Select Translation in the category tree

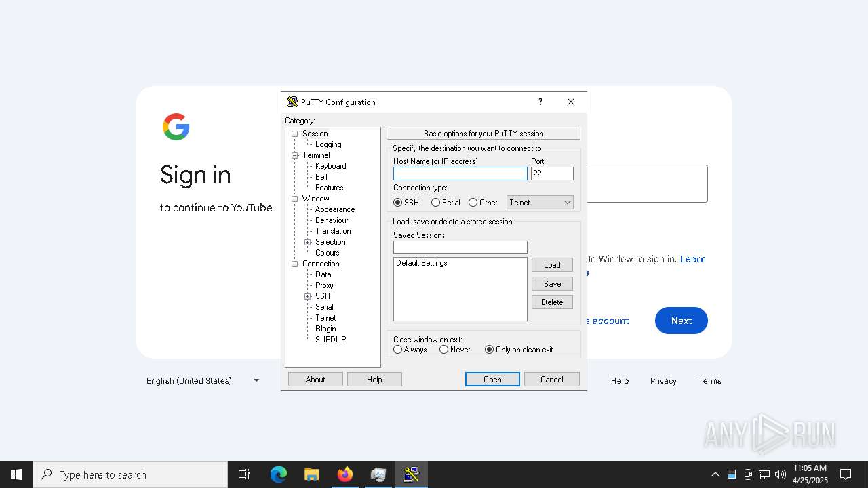[333, 231]
